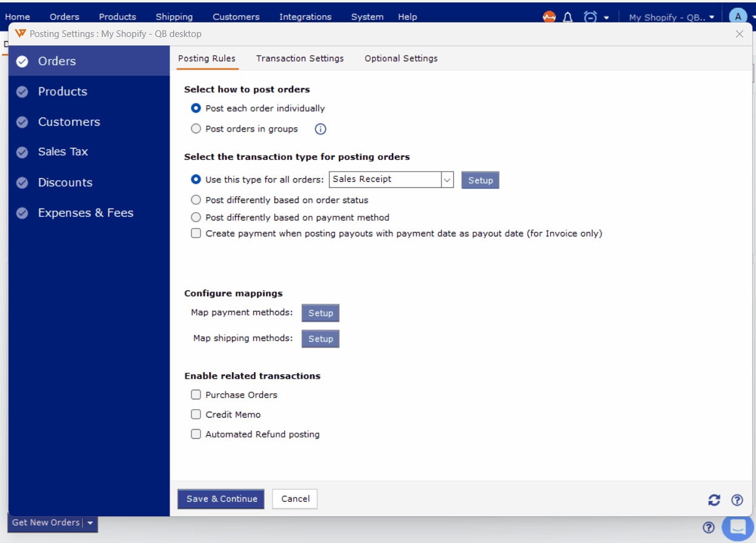The width and height of the screenshot is (756, 543).
Task: Switch to Transaction Settings tab
Action: pyautogui.click(x=300, y=59)
